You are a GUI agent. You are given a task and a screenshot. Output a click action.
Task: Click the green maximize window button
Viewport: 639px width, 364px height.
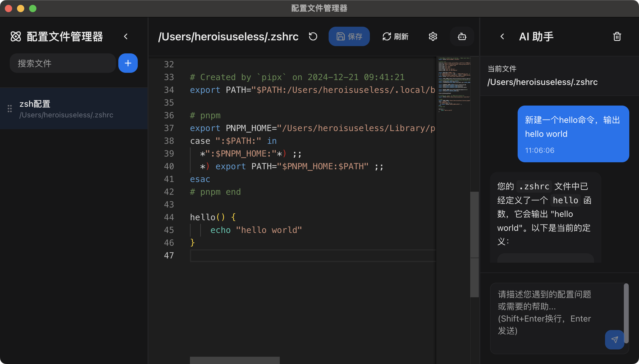33,8
